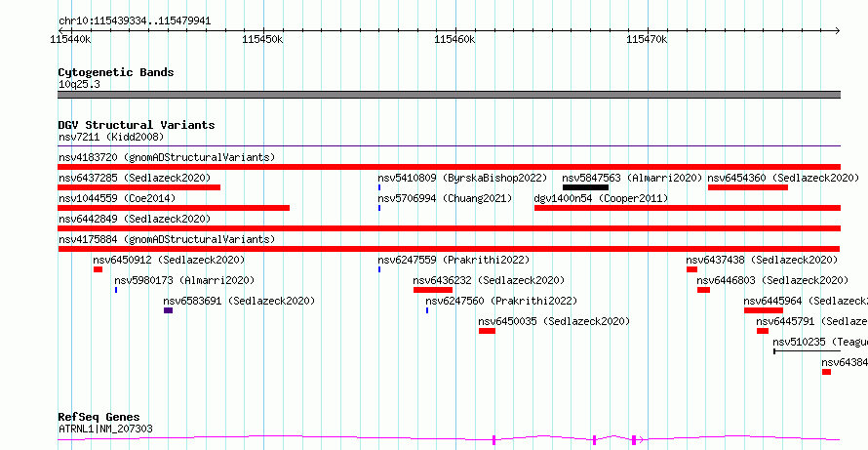Viewport: 868px width, 450px height.
Task: Open nsv6437285 (Sedlazeck2020) variant
Action: [x=135, y=178]
